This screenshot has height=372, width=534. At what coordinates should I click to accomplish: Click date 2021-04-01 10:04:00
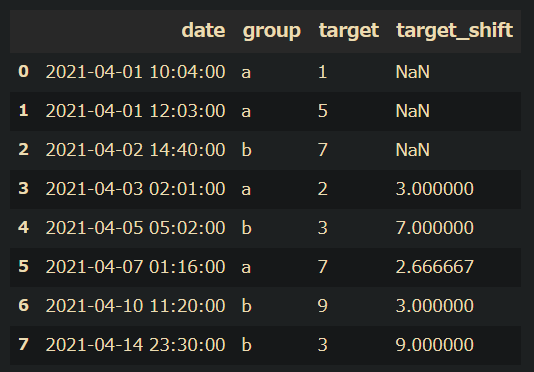[x=136, y=72]
